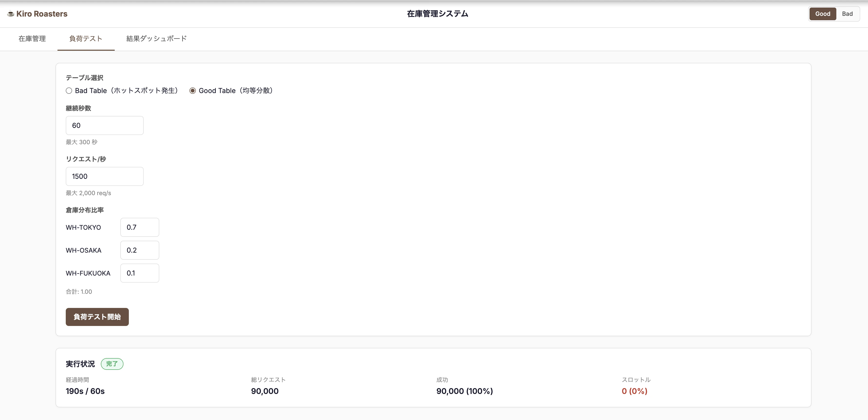
Task: Click the WH-TOKYO label
Action: 83,228
